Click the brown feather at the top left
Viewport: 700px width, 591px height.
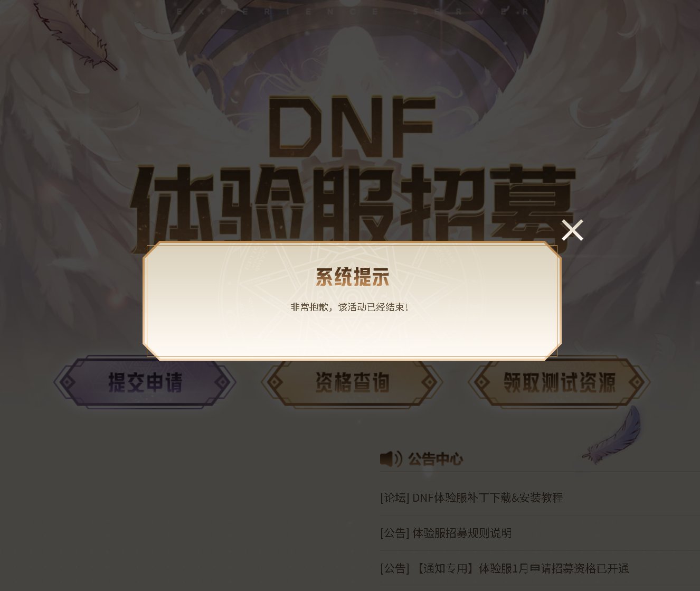point(74,35)
